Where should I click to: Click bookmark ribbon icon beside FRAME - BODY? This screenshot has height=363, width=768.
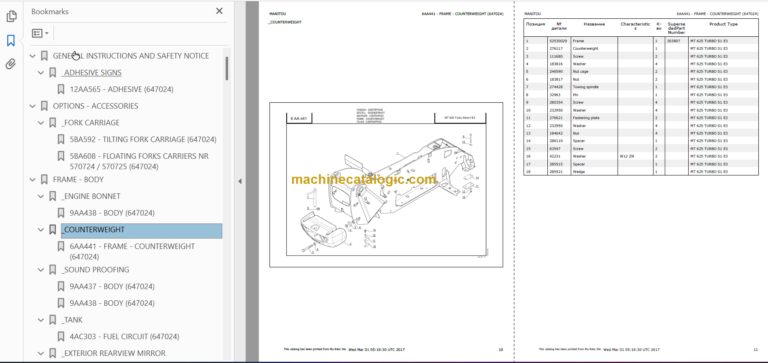[x=44, y=179]
